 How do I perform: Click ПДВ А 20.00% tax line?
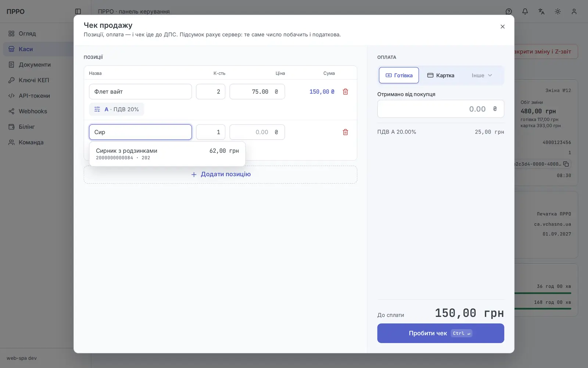(441, 132)
